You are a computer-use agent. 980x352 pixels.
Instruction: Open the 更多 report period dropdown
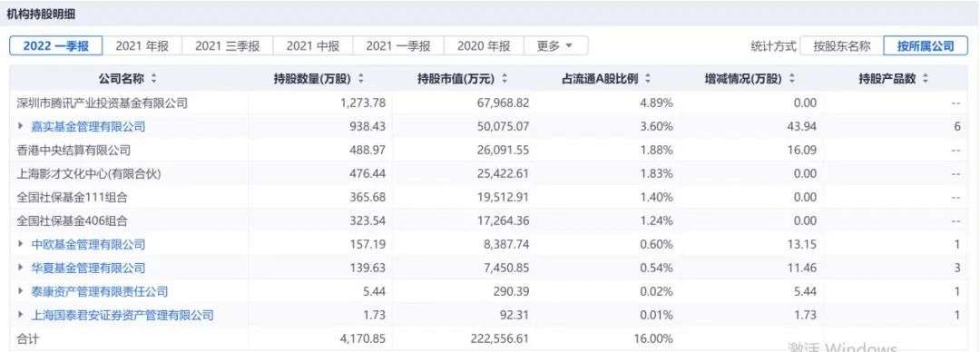[x=554, y=45]
